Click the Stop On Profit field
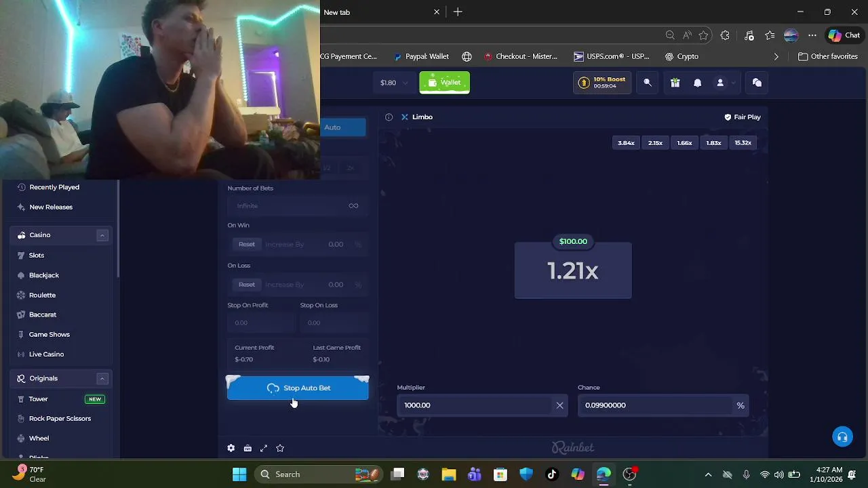 [261, 323]
